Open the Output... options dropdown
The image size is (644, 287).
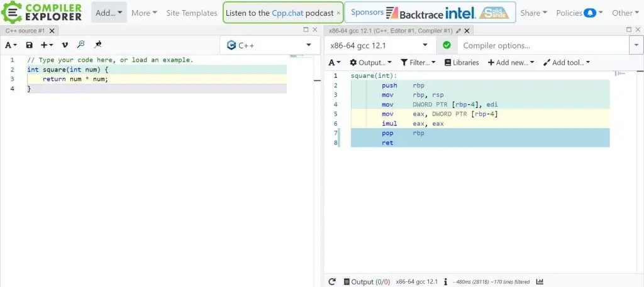point(370,62)
